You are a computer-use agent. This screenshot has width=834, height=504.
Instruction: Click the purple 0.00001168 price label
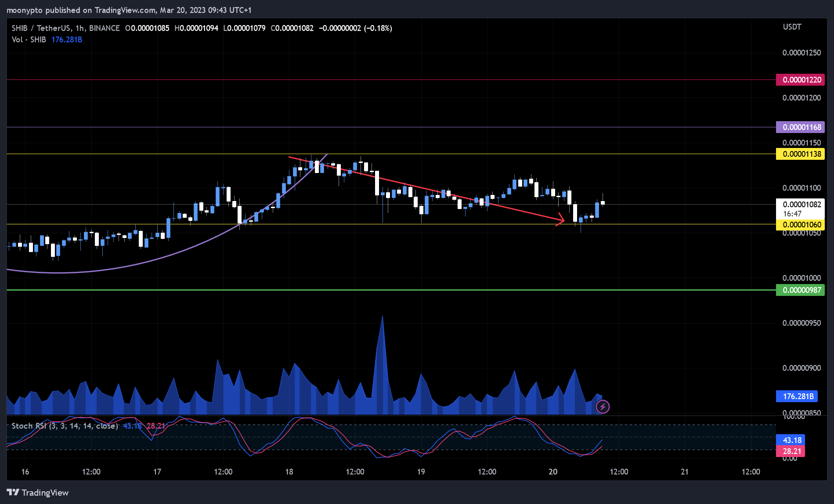click(x=801, y=127)
